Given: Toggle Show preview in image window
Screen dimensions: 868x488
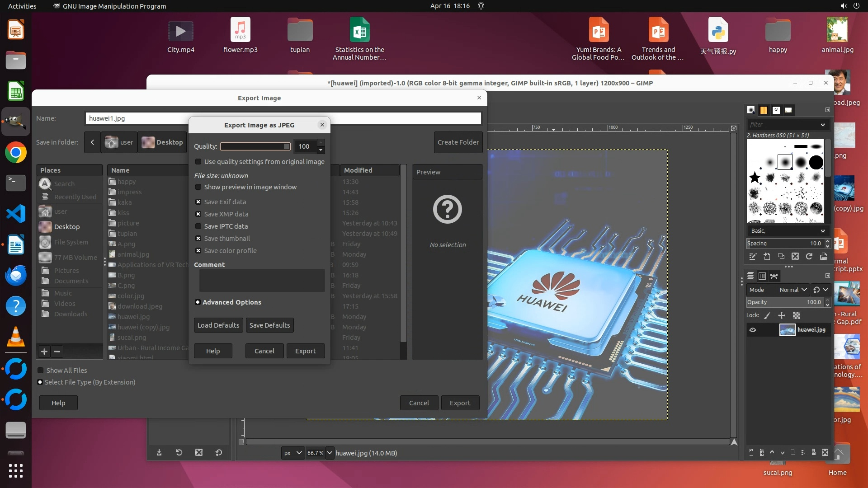Looking at the screenshot, I should tap(198, 187).
